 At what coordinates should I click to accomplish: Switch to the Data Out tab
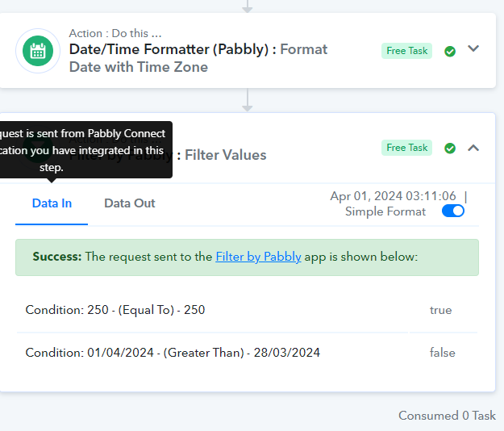[x=130, y=203]
